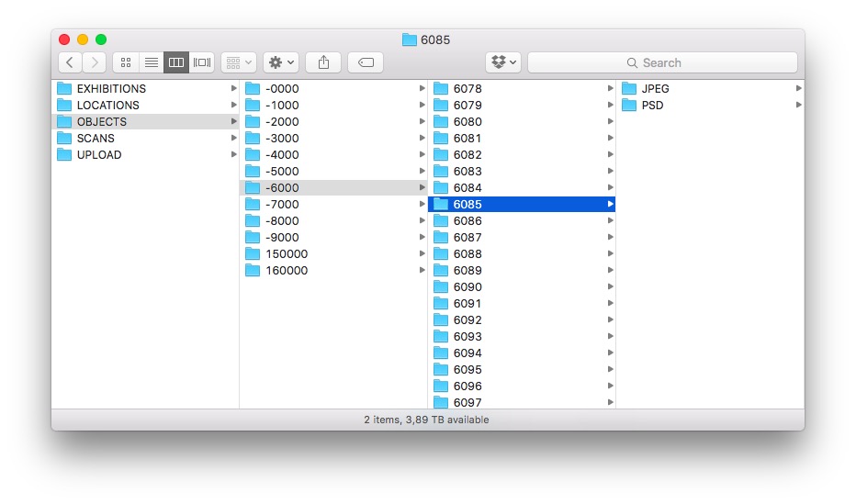Expand the arrow beside 160000
This screenshot has width=856, height=504.
[422, 270]
